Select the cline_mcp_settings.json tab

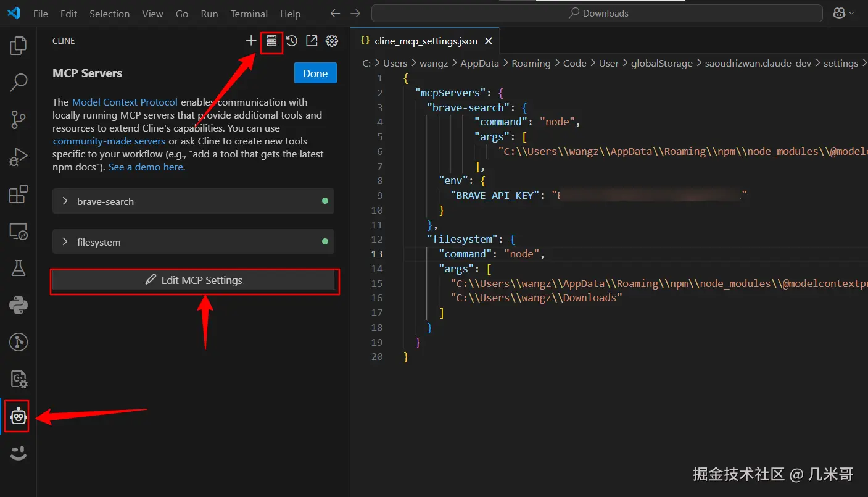pyautogui.click(x=425, y=41)
